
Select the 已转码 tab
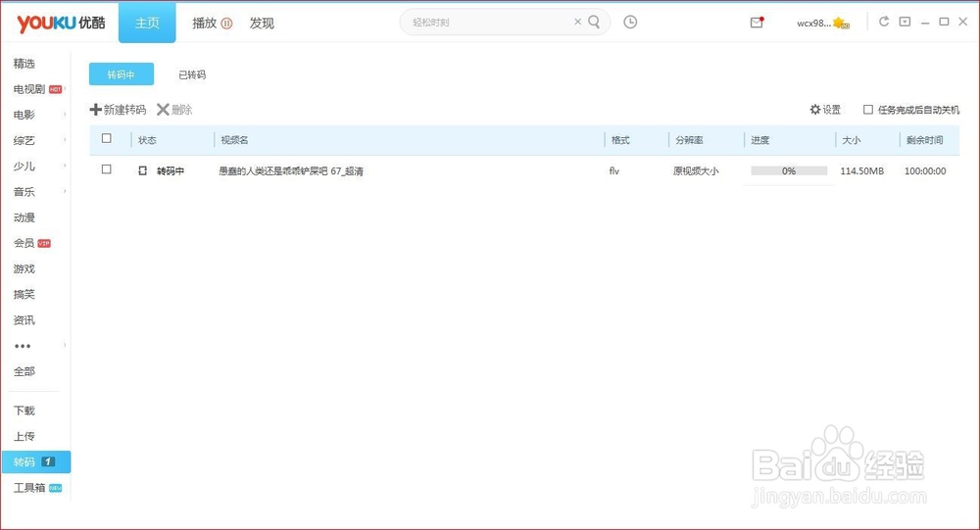tap(192, 74)
